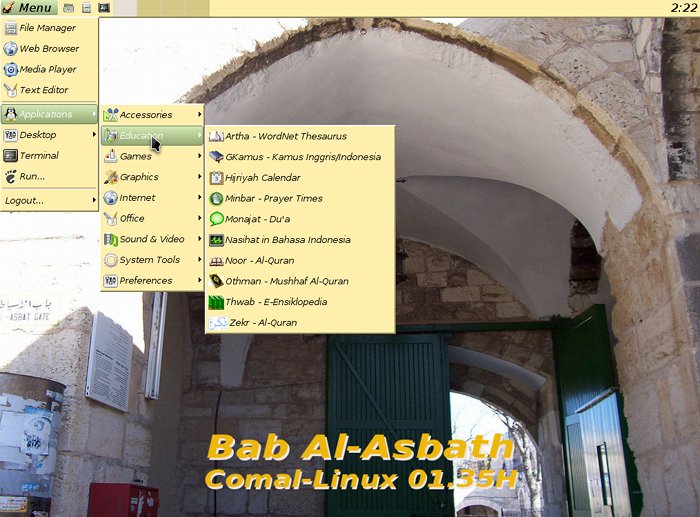Start Minbar - Prayer Times
Screen dimensions: 700x517
[300, 198]
